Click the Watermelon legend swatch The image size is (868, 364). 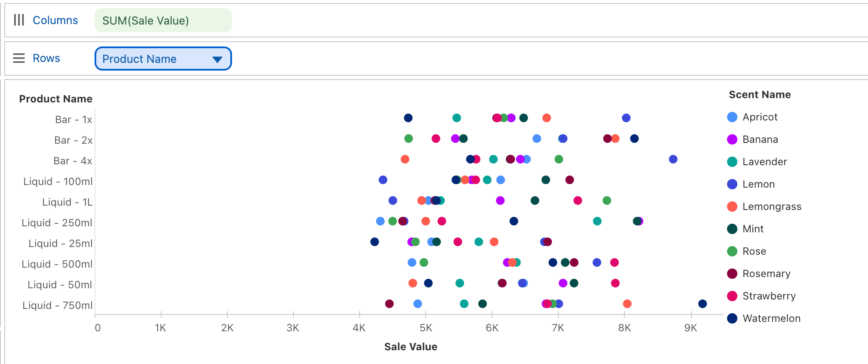point(732,318)
